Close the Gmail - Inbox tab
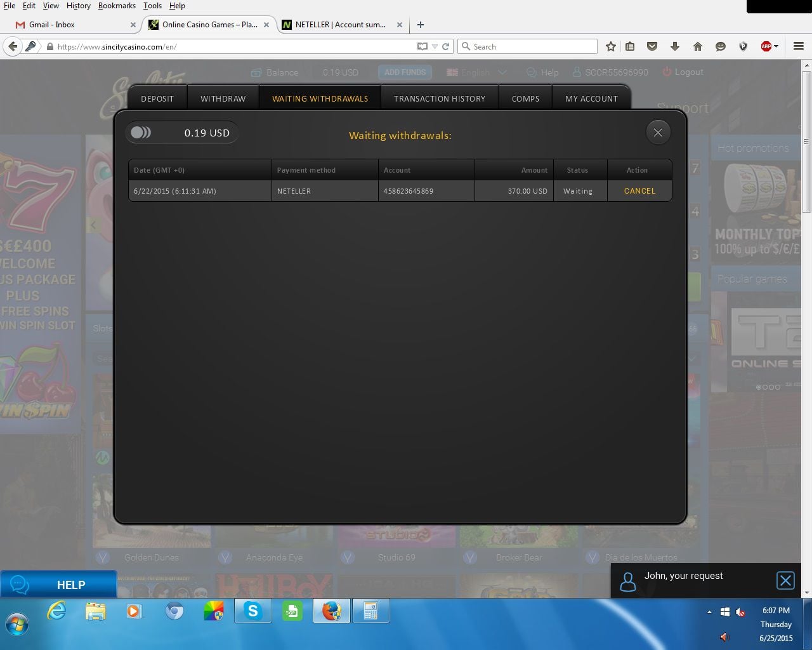812x650 pixels. point(133,25)
